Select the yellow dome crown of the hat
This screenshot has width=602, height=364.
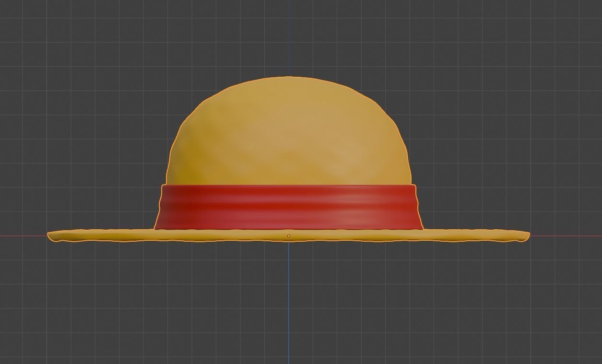(288, 131)
